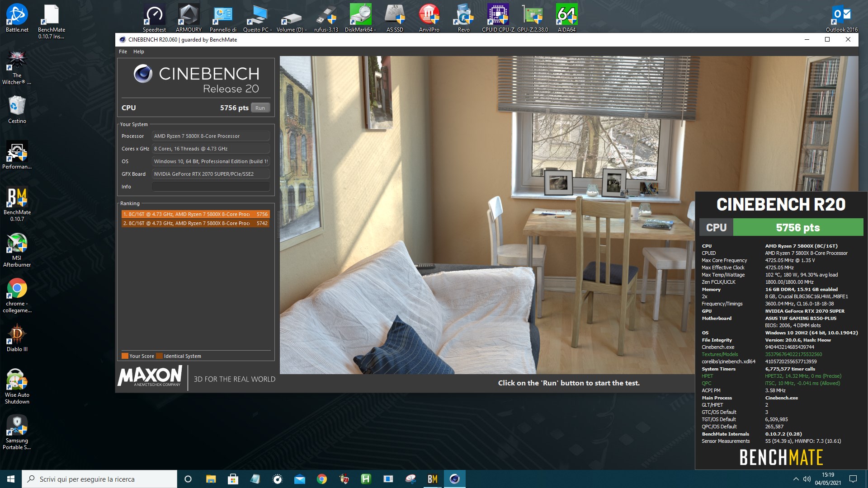
Task: Open the Volume (D) drive shortcut
Action: pyautogui.click(x=292, y=18)
